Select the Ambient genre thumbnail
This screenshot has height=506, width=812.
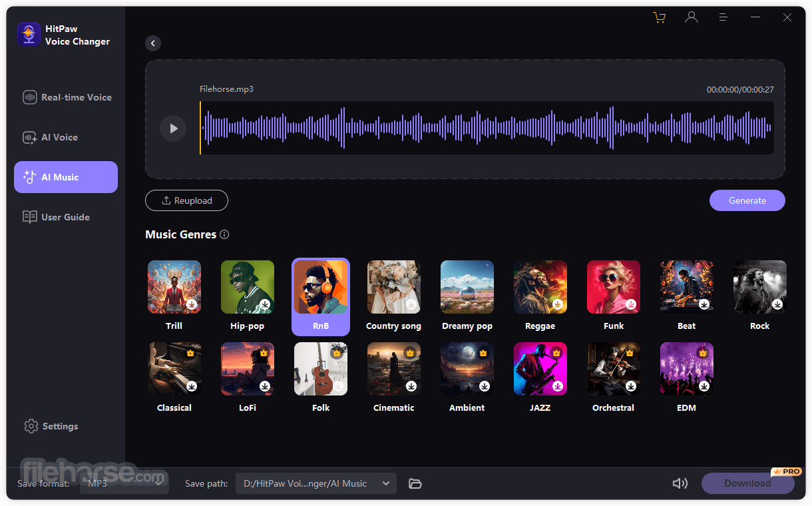[467, 369]
